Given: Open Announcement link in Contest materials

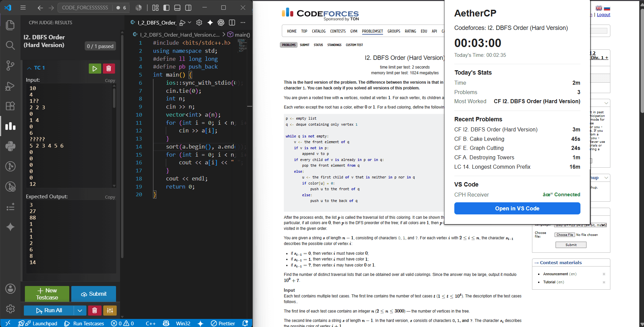Looking at the screenshot, I should click(556, 274).
